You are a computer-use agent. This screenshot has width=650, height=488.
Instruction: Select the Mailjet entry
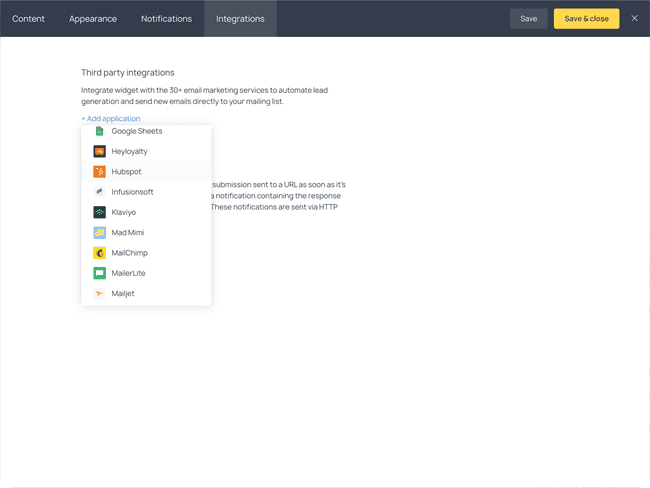point(146,294)
